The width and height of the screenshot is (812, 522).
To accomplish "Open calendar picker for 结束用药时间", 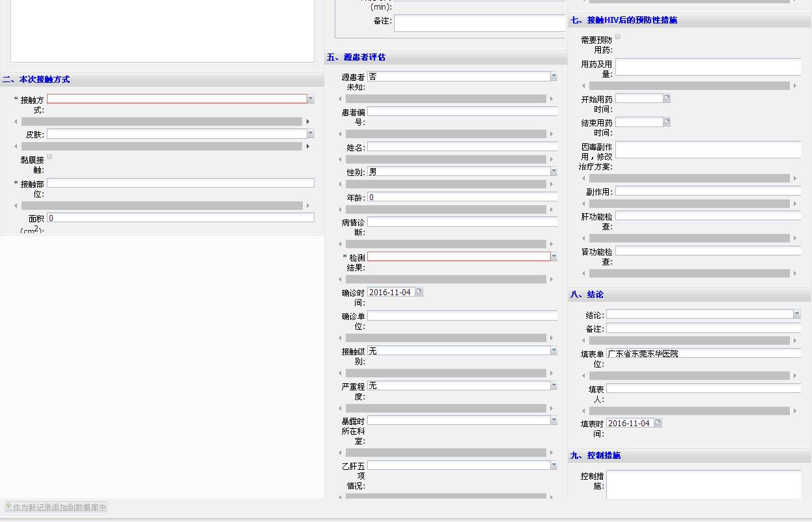I will click(x=667, y=122).
